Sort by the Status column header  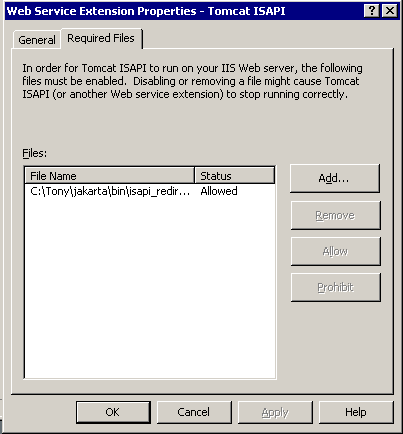(235, 176)
